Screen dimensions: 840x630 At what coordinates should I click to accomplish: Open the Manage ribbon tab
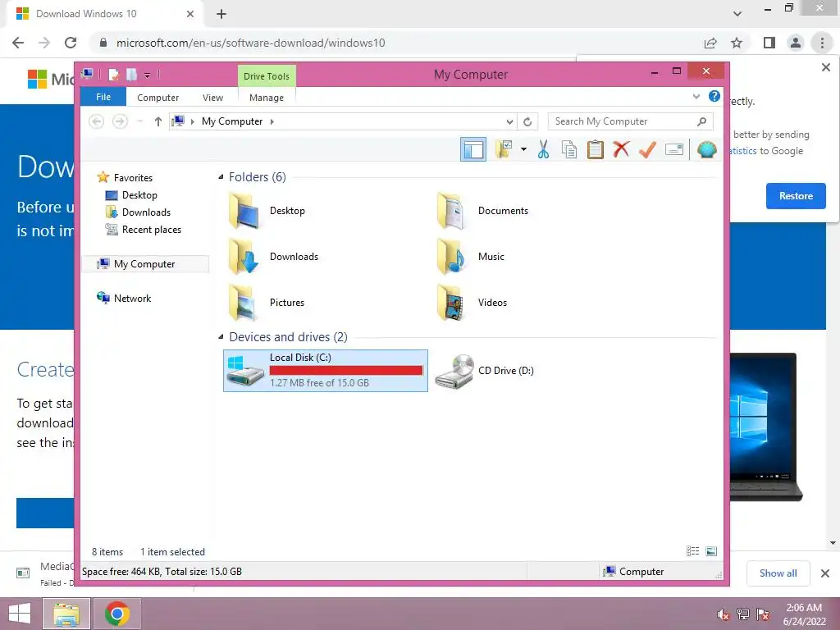coord(267,98)
